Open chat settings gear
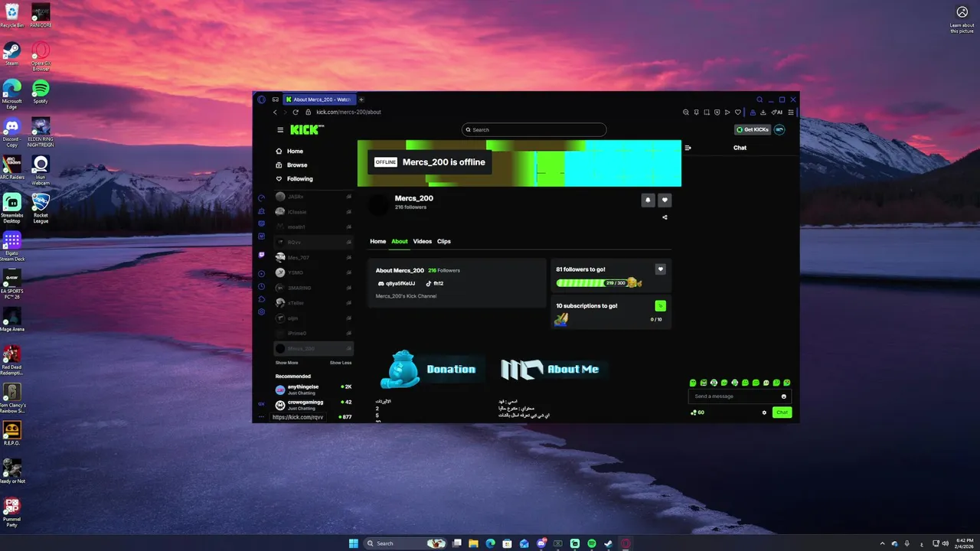This screenshot has width=980, height=551. tap(764, 412)
